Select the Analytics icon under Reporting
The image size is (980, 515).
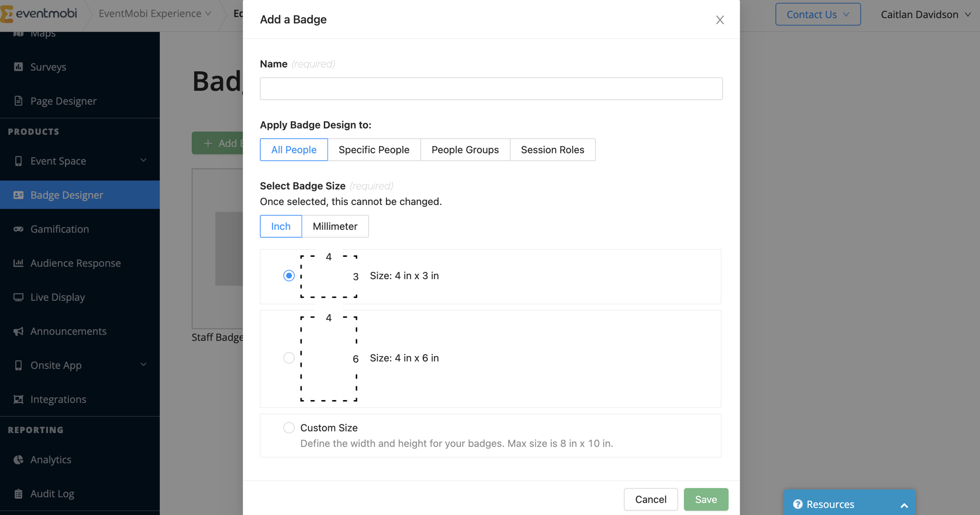[x=19, y=459]
